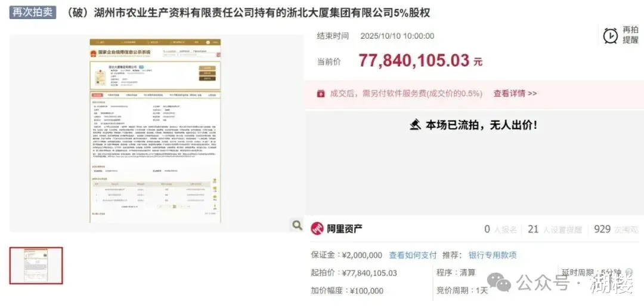Click the red gift icon beside service fee notice

pyautogui.click(x=321, y=94)
